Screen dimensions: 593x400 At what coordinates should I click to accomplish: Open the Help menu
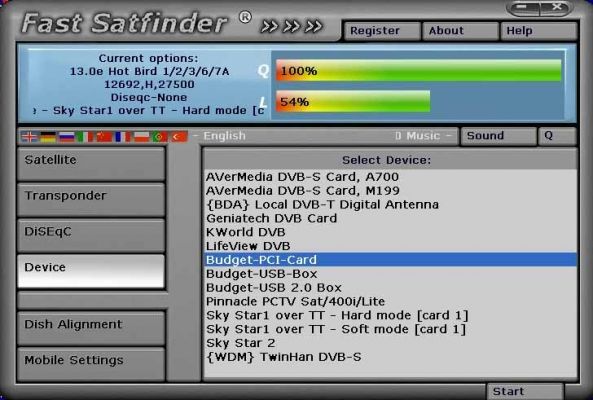point(539,31)
